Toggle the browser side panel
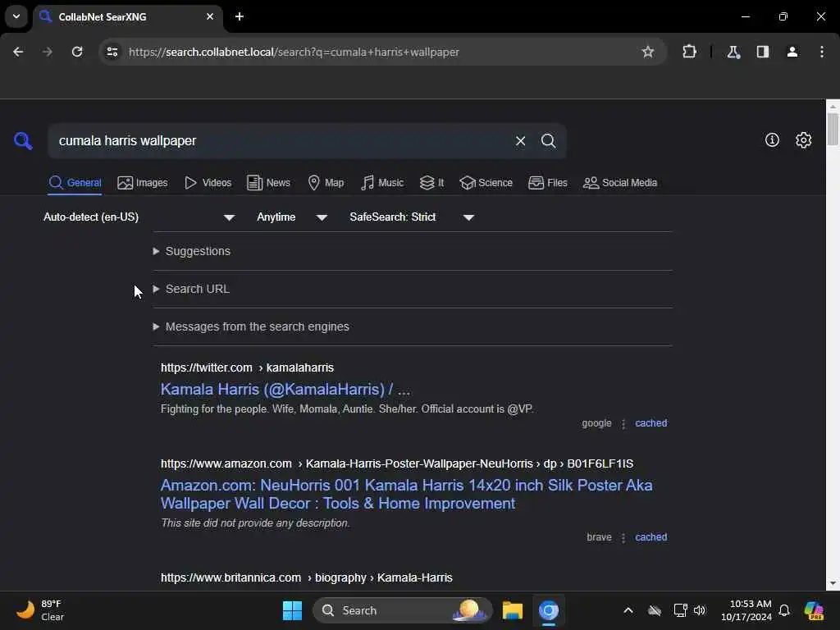The image size is (840, 630). (763, 52)
